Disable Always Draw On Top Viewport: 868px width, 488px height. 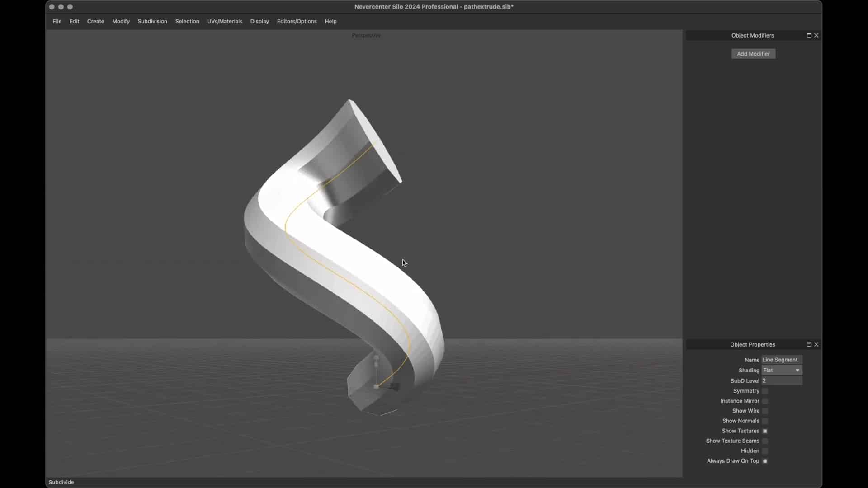click(x=765, y=461)
